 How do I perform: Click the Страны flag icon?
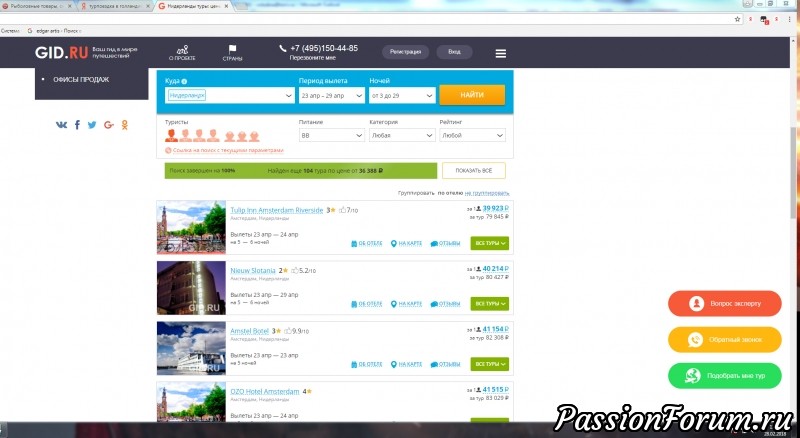[x=232, y=49]
